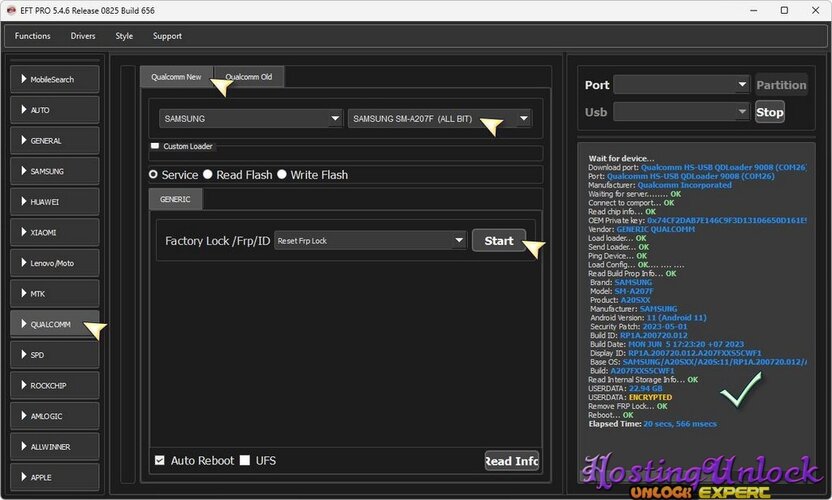The image size is (832, 500).
Task: Switch to the Qualcomm Old tab
Action: 249,77
